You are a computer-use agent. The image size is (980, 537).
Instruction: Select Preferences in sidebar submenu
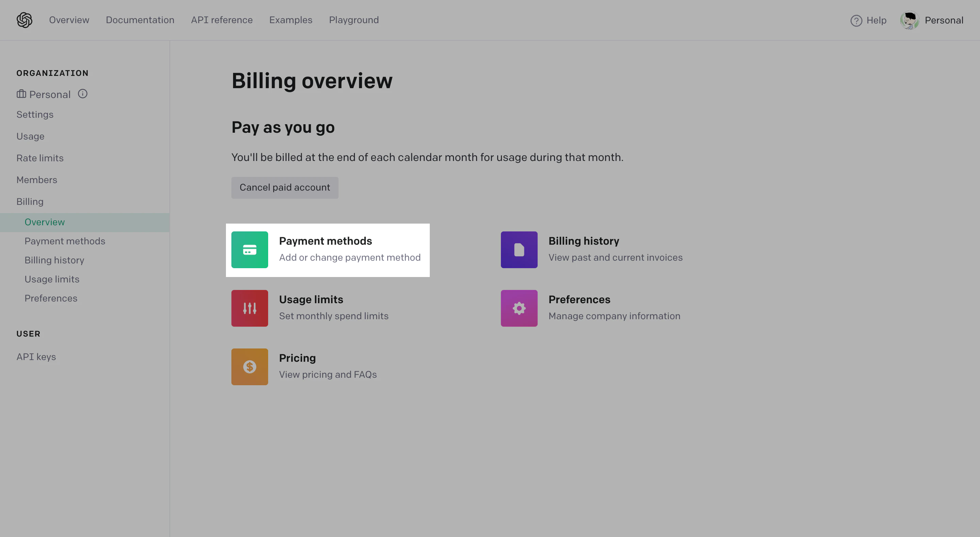coord(51,298)
